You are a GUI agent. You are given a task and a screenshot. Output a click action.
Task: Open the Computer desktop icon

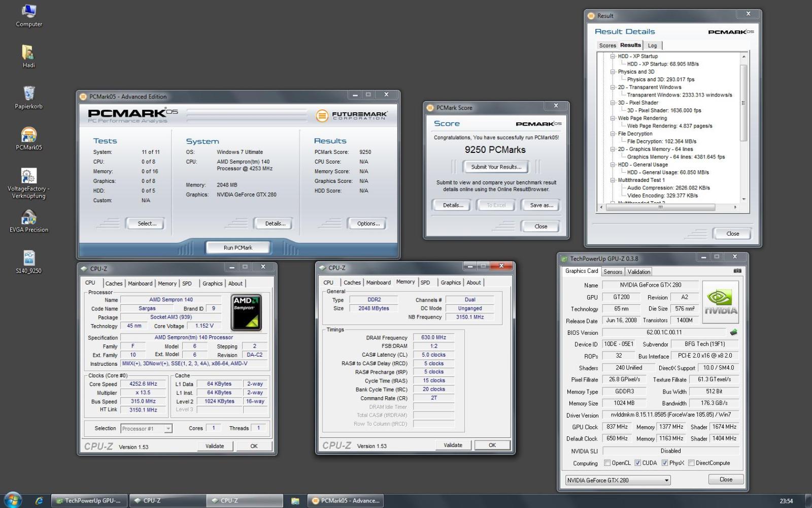[x=29, y=15]
